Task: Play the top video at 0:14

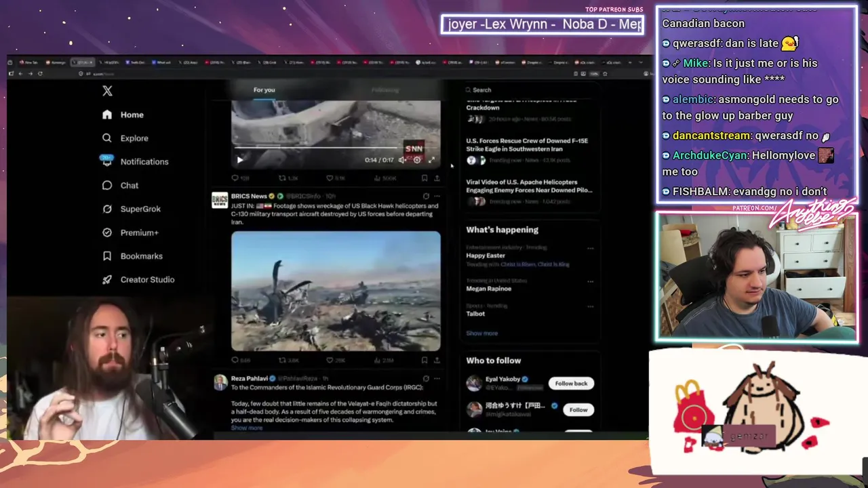Action: coord(239,160)
